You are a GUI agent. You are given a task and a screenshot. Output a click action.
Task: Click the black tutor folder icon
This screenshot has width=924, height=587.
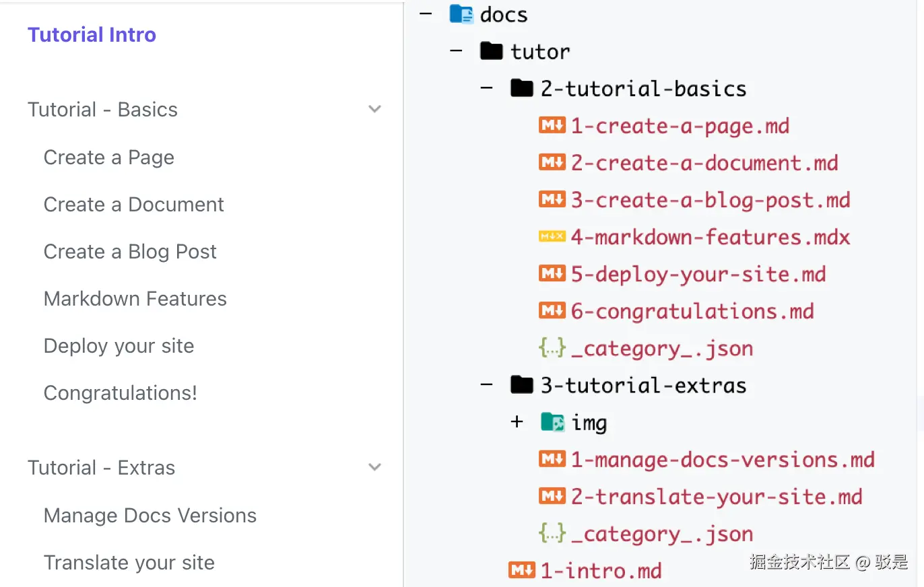492,51
